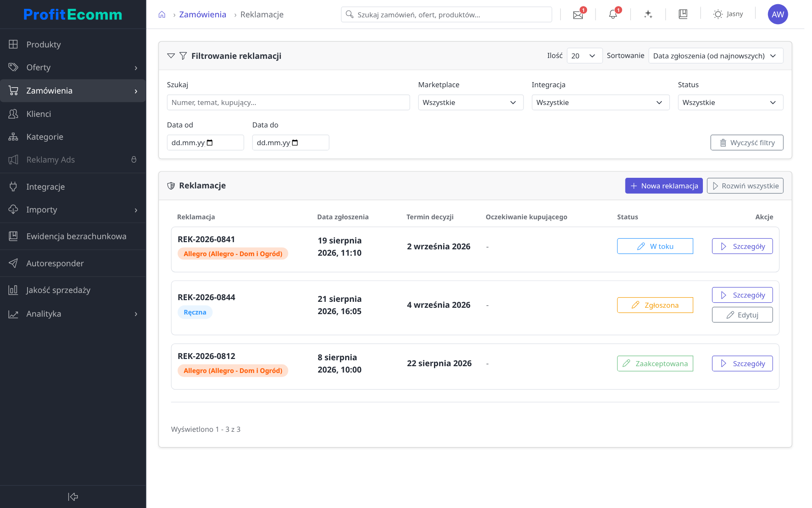Click the Zamówienia breadcrumb link
Viewport: 812px width, 508px height.
click(203, 14)
